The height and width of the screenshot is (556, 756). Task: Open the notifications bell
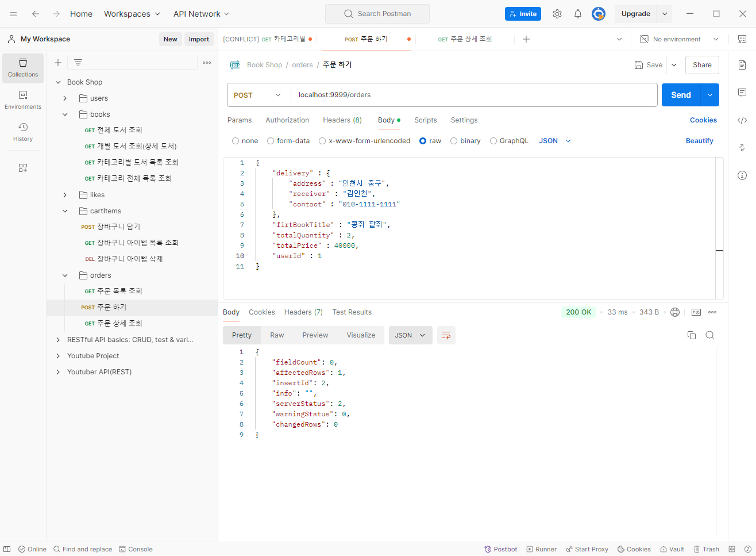click(578, 14)
